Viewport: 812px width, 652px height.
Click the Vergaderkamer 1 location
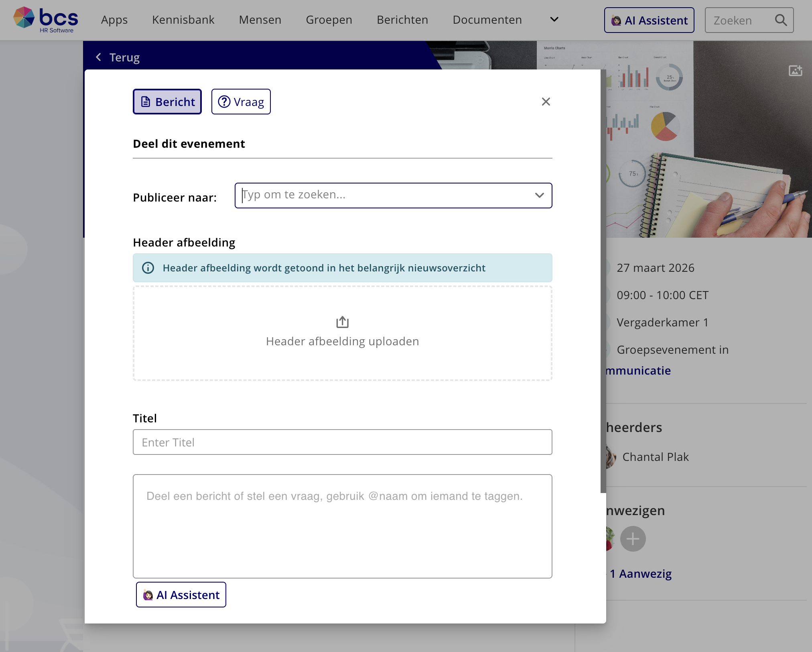[x=663, y=322]
